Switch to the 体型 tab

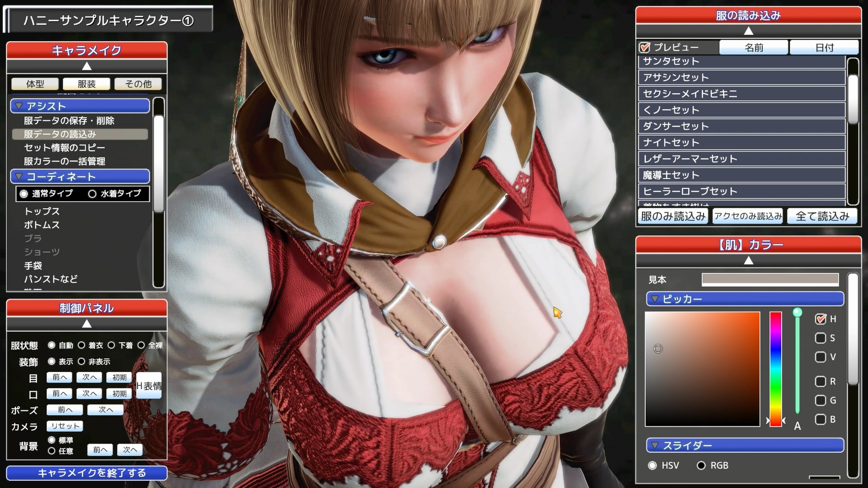pos(35,84)
